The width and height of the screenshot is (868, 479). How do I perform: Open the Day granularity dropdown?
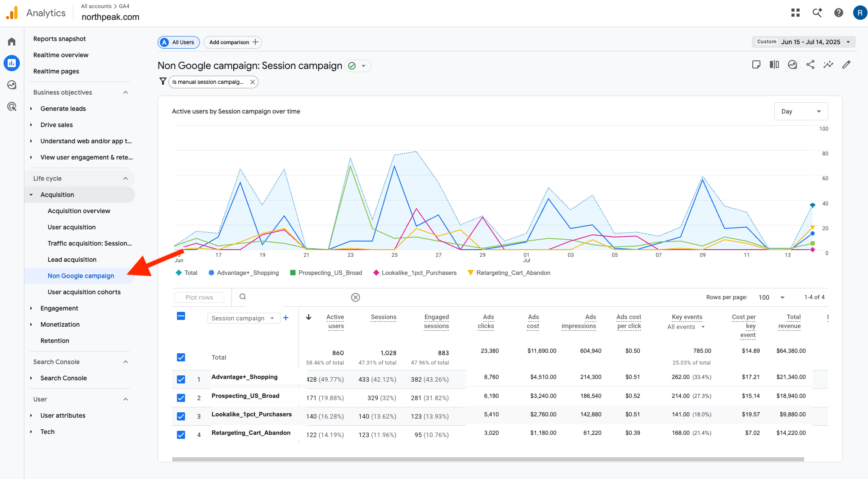(x=801, y=111)
